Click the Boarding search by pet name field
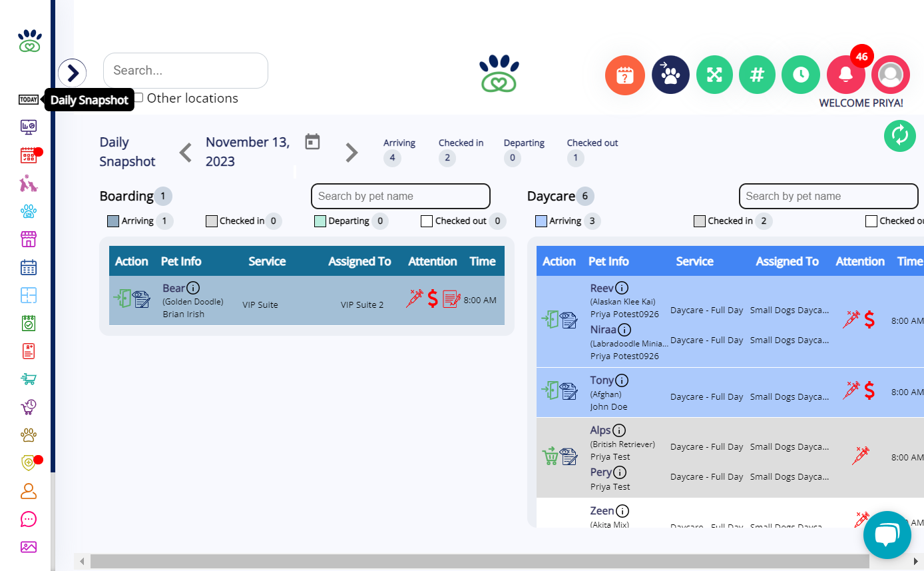The height and width of the screenshot is (571, 924). [x=401, y=197]
